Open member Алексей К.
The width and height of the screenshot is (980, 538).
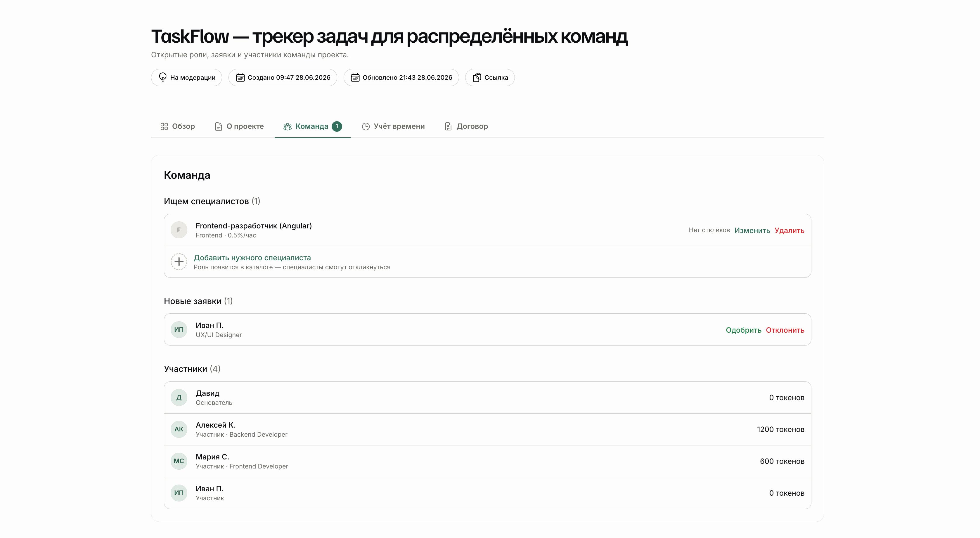216,425
